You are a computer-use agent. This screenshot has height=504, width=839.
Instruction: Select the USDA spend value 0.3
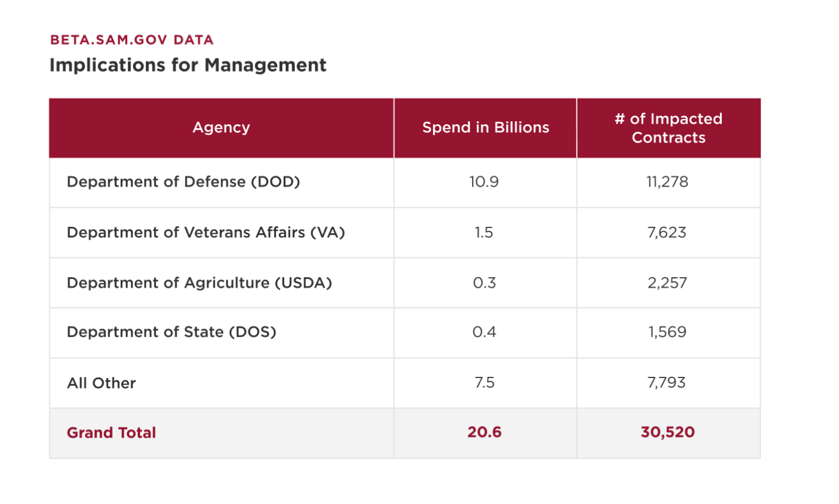[x=484, y=283]
